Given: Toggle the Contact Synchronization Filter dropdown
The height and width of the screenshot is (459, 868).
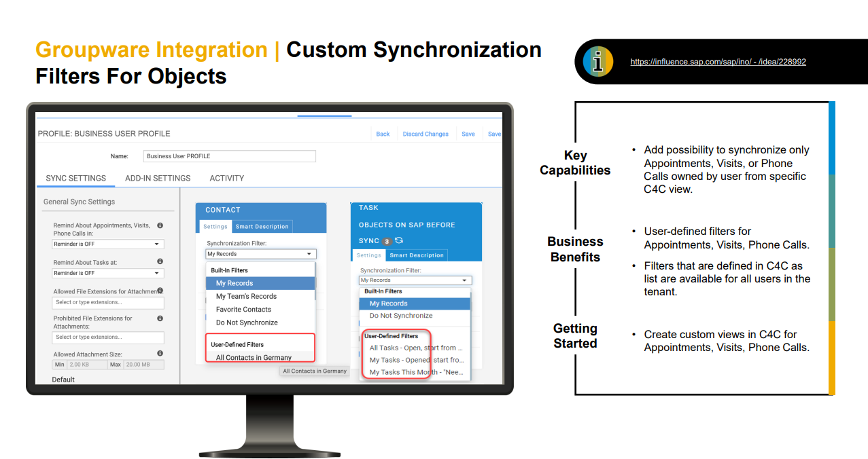Looking at the screenshot, I should click(261, 254).
